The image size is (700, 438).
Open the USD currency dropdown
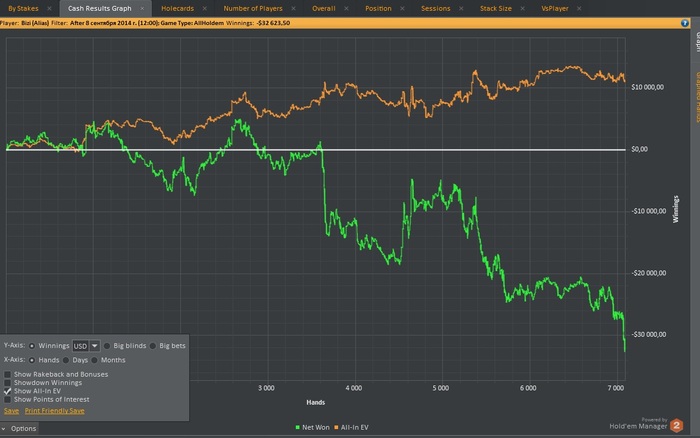[x=95, y=345]
